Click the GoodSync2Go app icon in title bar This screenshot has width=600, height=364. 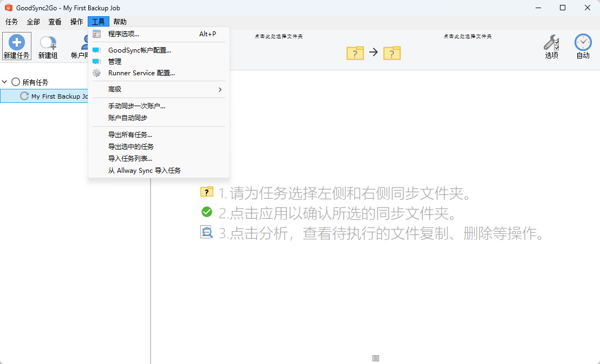pyautogui.click(x=9, y=7)
